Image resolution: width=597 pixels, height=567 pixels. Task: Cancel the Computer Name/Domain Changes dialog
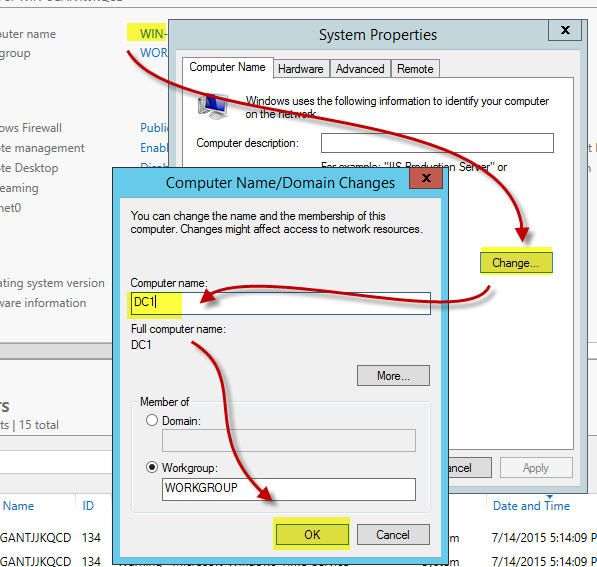[x=393, y=534]
